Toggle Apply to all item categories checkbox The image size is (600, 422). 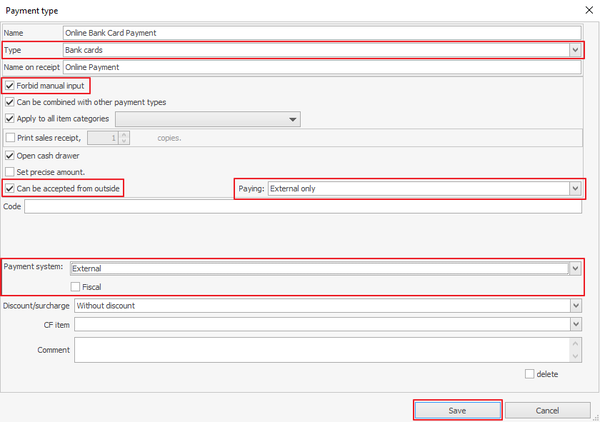pyautogui.click(x=10, y=119)
